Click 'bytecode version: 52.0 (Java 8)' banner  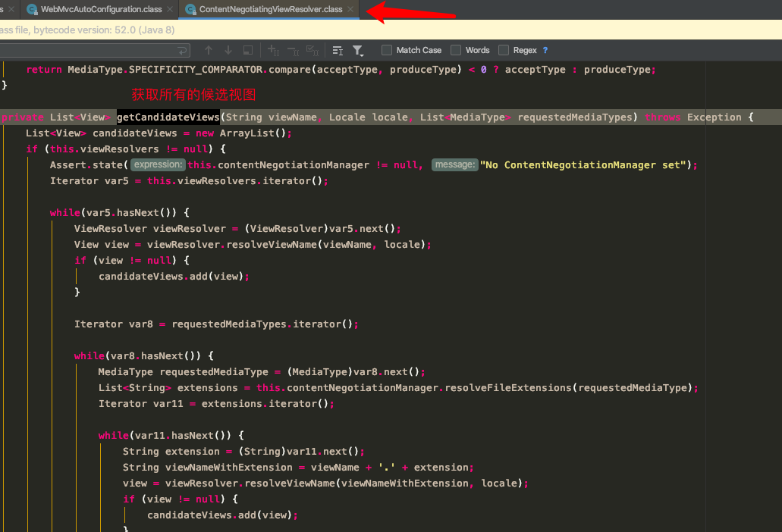pos(104,30)
